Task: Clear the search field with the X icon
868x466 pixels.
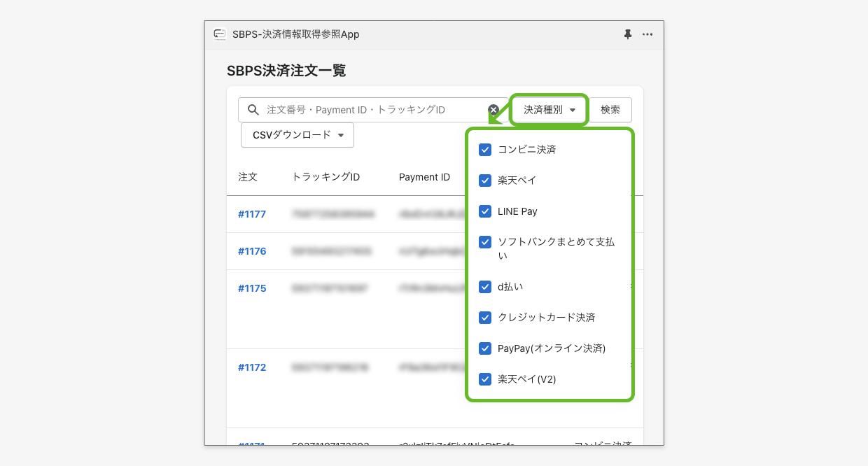Action: click(493, 110)
